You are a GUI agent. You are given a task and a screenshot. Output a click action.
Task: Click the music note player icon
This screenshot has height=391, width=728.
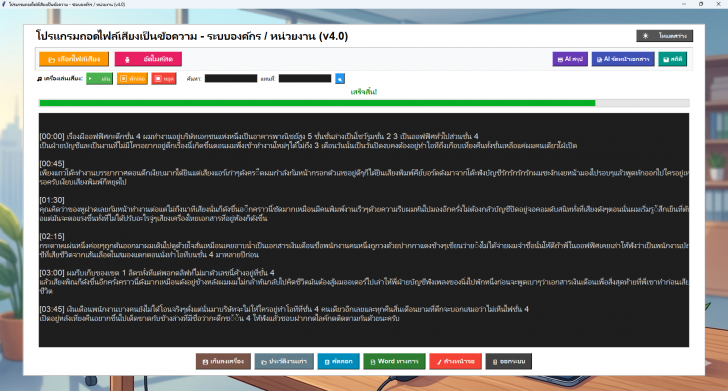click(39, 78)
